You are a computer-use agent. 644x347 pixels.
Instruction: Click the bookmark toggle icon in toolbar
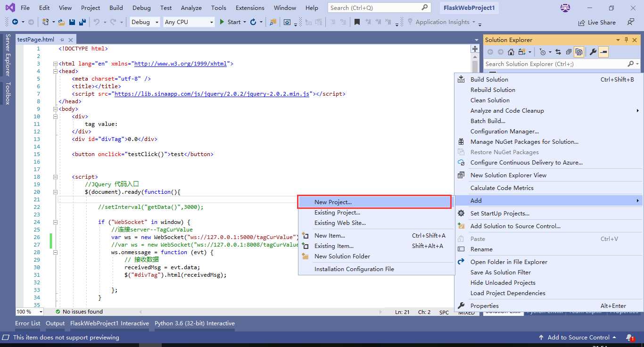[357, 22]
